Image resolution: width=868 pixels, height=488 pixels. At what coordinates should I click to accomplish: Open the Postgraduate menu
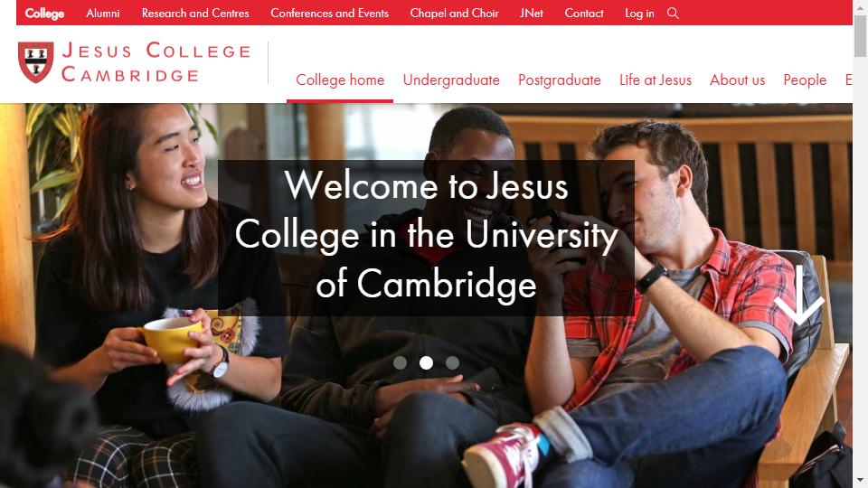pyautogui.click(x=559, y=80)
